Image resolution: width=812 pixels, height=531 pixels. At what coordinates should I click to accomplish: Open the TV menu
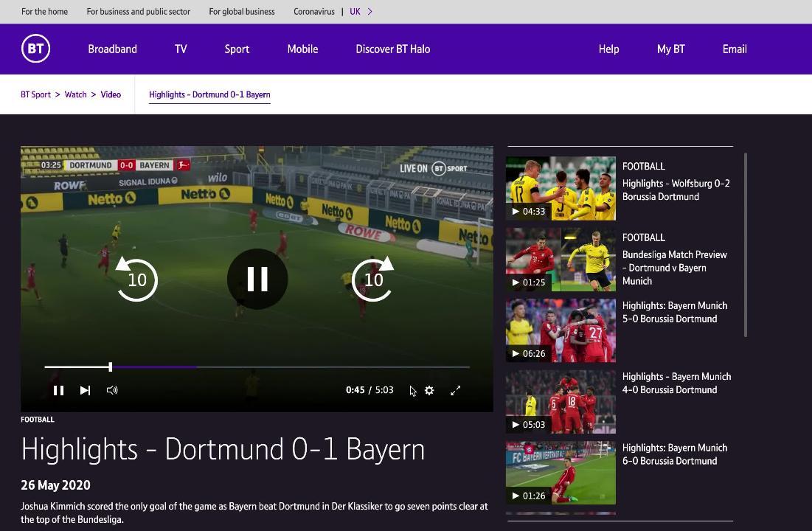(x=181, y=49)
